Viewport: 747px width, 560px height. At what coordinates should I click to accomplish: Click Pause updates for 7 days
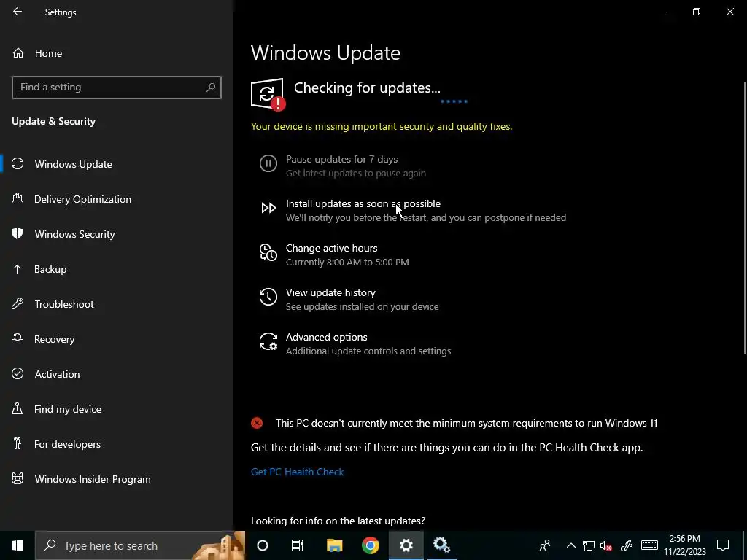pos(341,160)
